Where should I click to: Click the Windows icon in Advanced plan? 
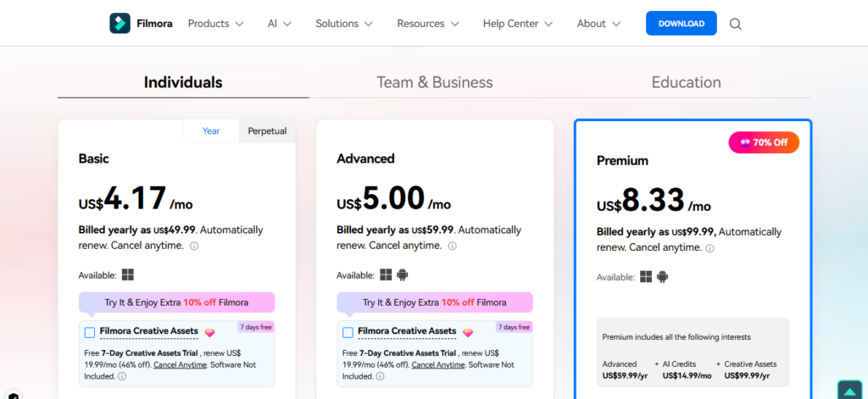coord(386,274)
